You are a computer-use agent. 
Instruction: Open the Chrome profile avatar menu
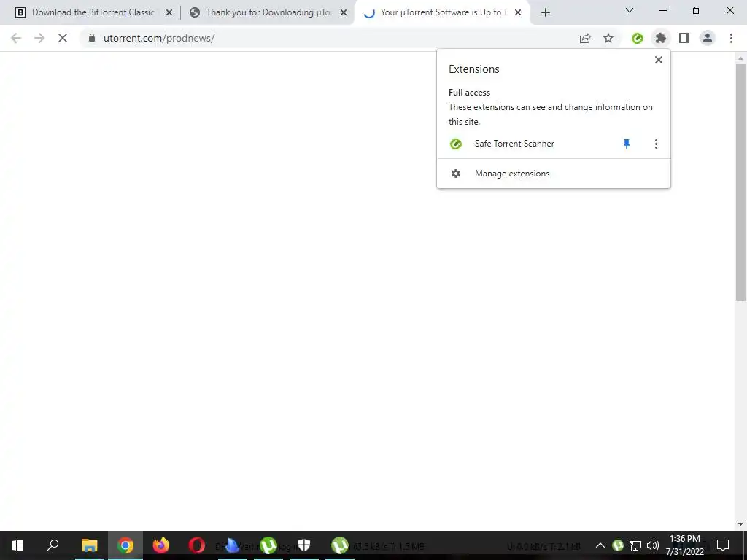pos(708,38)
